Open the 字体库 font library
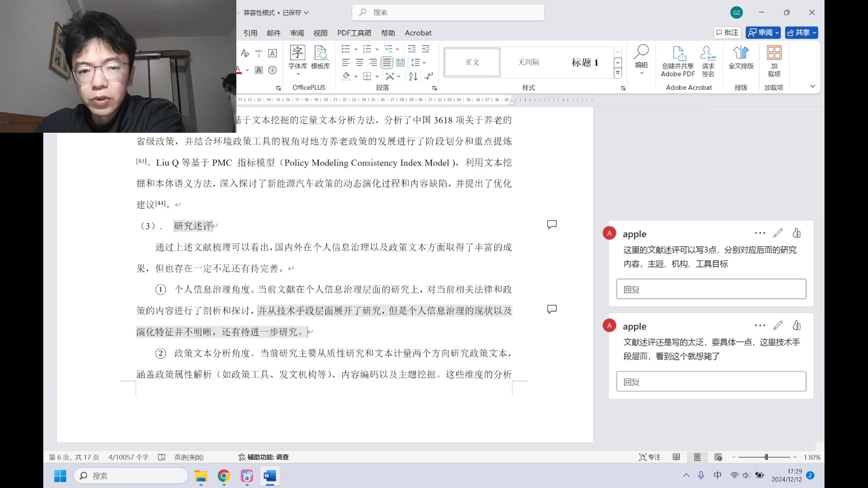The image size is (868, 488). (297, 59)
